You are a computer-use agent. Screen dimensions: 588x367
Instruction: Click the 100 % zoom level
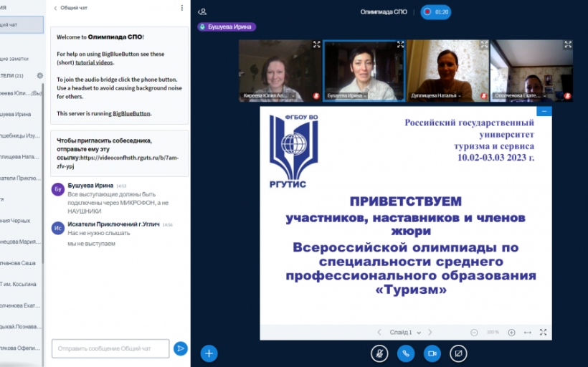click(493, 333)
